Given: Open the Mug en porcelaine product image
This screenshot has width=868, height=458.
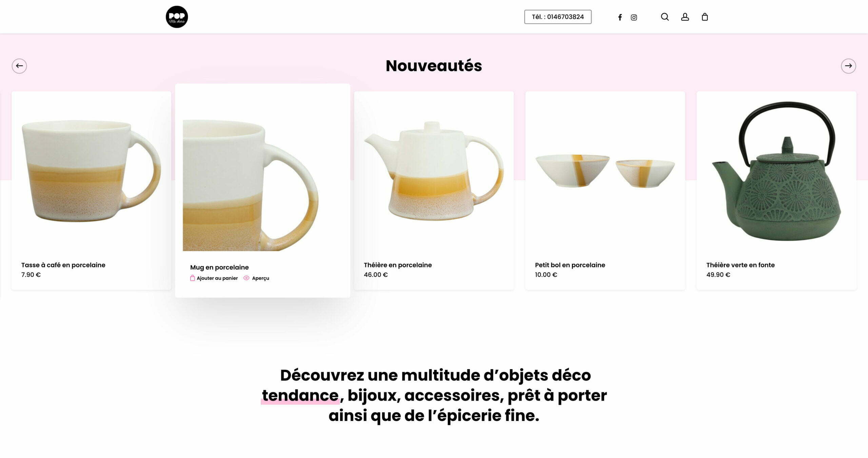Looking at the screenshot, I should (251, 185).
